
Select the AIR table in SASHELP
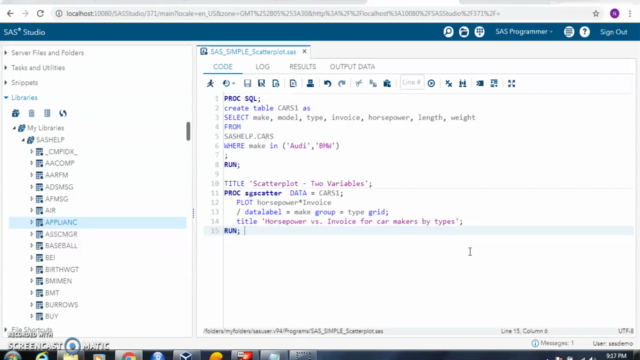pos(50,211)
